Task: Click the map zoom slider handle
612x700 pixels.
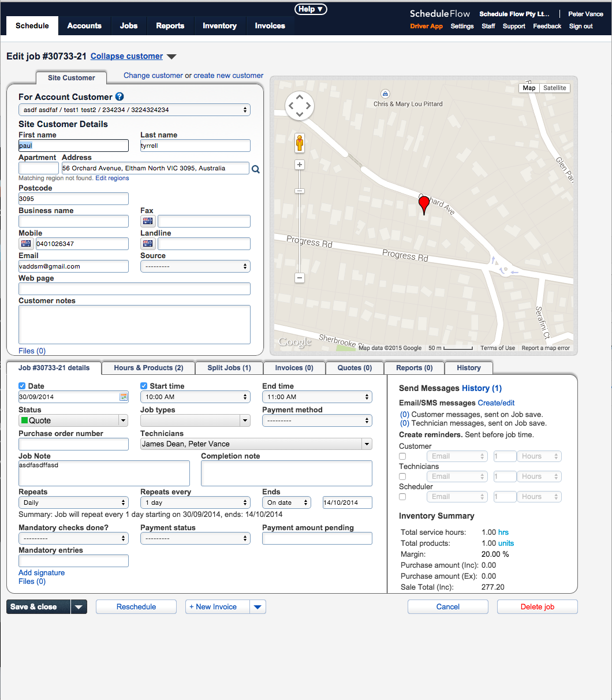Action: [300, 191]
